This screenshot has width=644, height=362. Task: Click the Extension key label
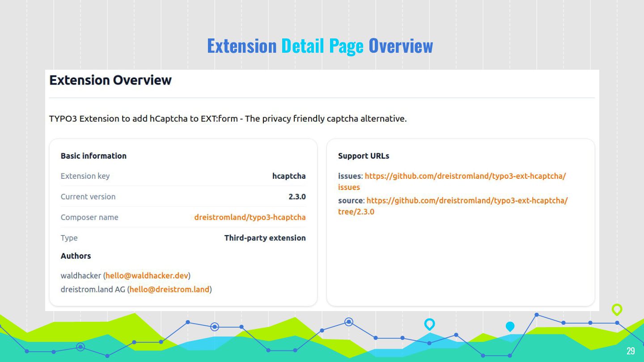pos(85,176)
